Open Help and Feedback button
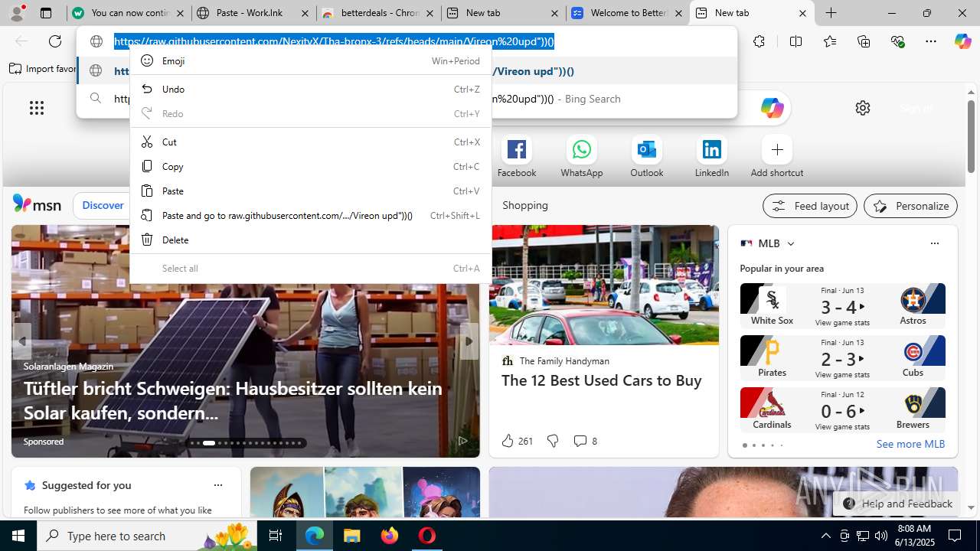This screenshot has height=551, width=980. click(x=897, y=504)
